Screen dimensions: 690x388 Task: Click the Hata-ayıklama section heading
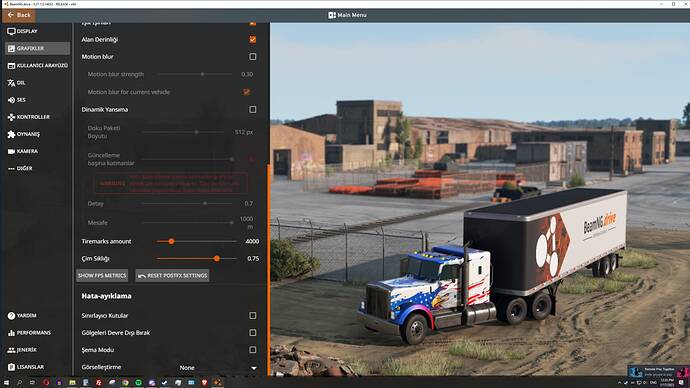(106, 296)
